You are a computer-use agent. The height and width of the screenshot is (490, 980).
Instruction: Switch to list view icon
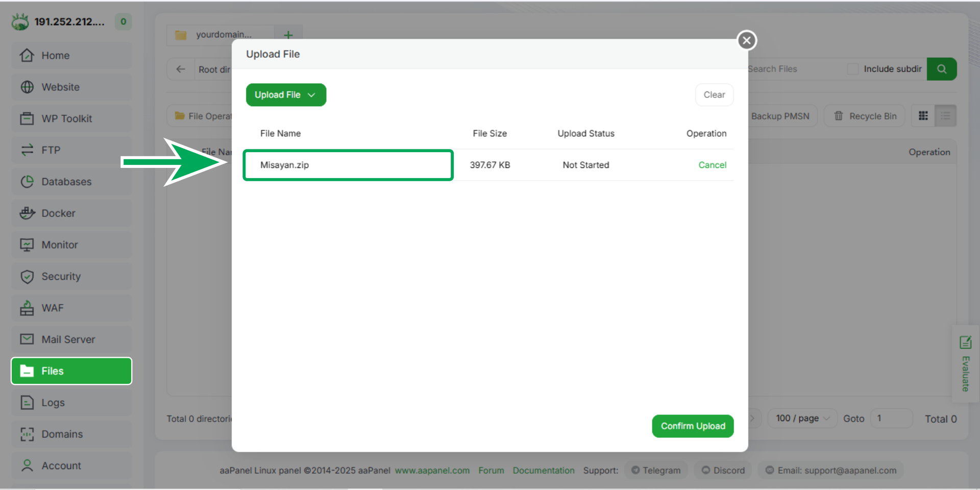[945, 116]
